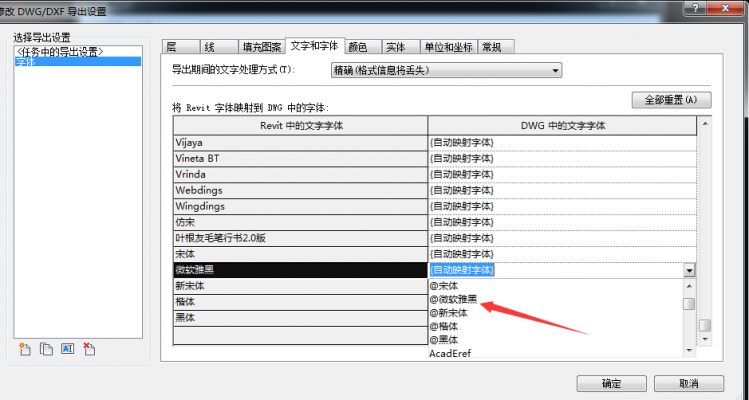Open the 填充图案 tab
The image size is (749, 400).
pos(262,47)
